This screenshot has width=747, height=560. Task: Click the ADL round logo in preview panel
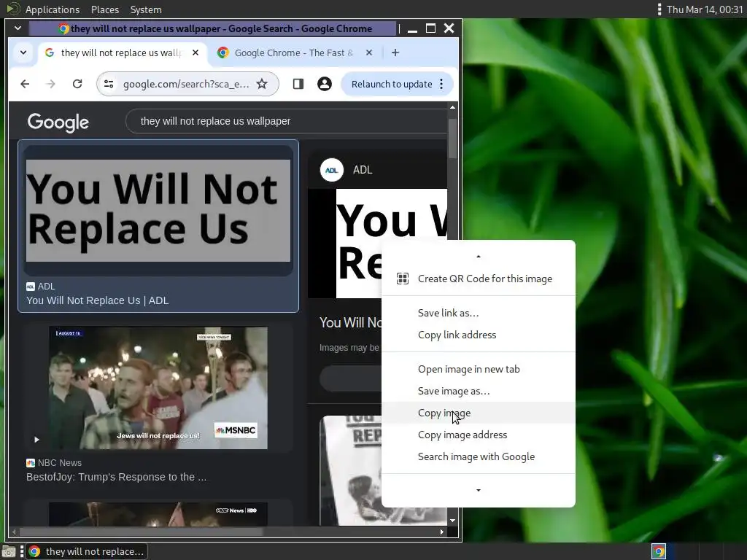332,170
